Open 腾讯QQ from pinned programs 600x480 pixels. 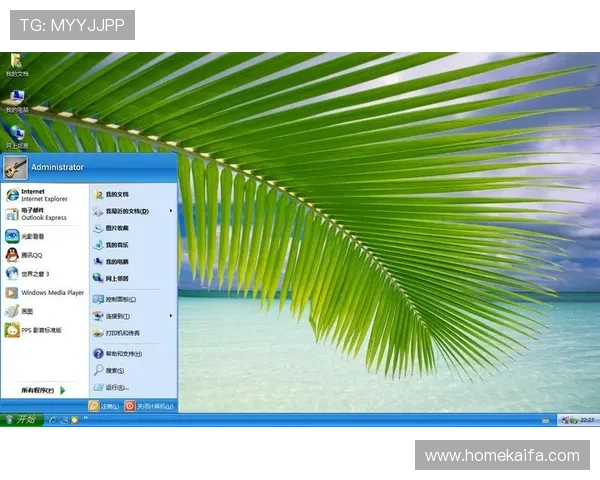pos(32,255)
